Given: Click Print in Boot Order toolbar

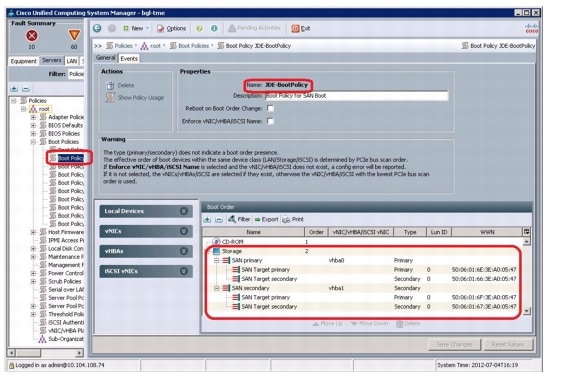Looking at the screenshot, I should (293, 219).
